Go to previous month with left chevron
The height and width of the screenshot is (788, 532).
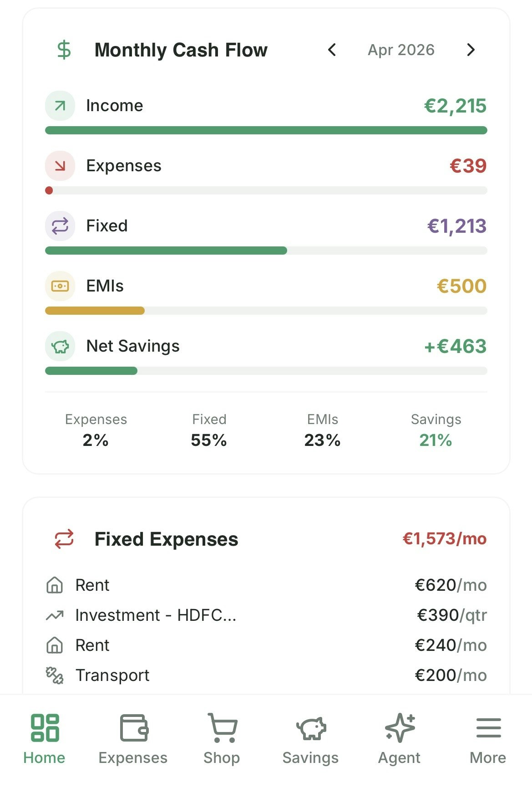pyautogui.click(x=332, y=50)
